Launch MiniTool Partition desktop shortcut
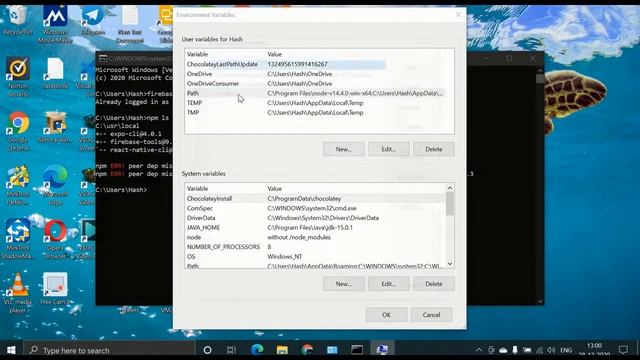640x360 pixels. [x=18, y=185]
